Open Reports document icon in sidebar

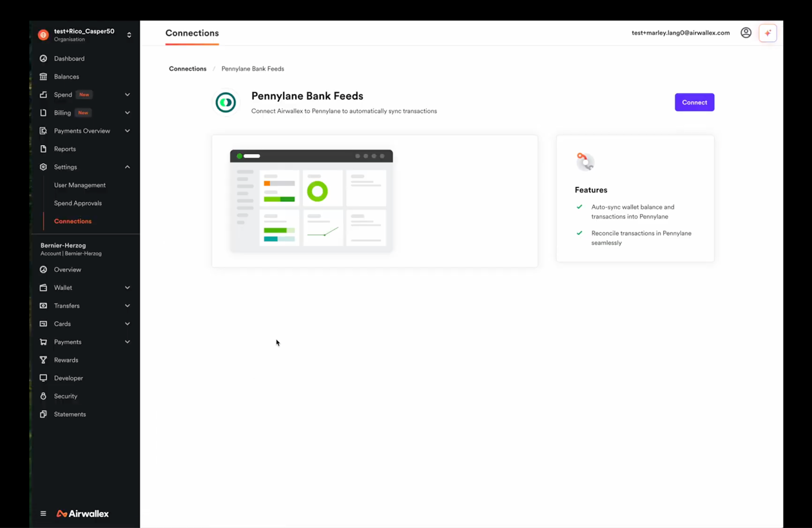[x=44, y=149]
